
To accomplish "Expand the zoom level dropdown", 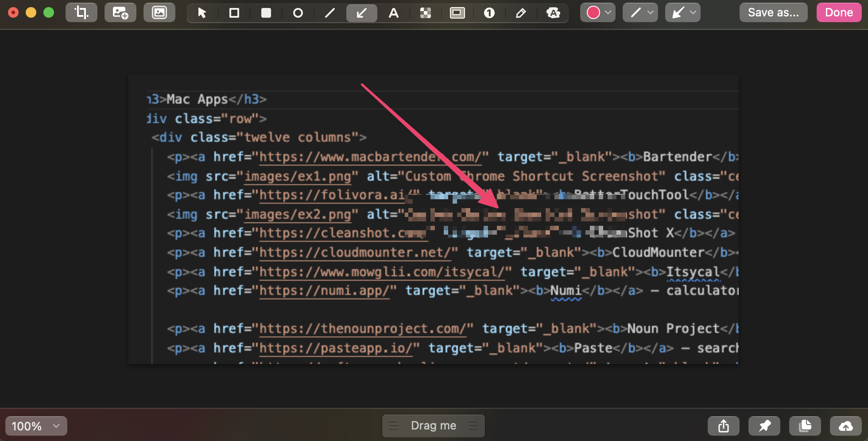I will [55, 426].
